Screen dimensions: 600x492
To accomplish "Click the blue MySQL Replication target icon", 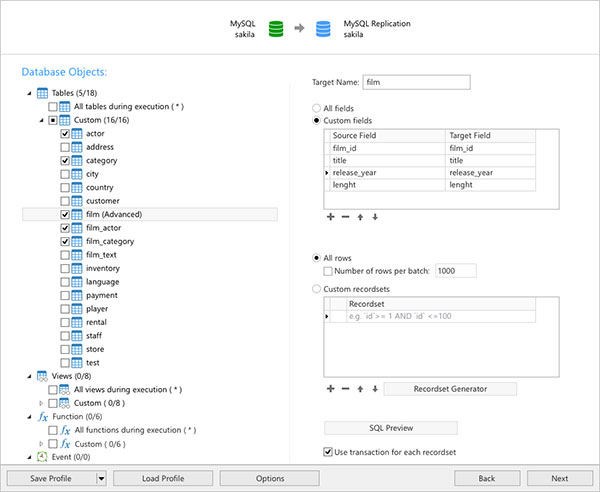I will 323,27.
